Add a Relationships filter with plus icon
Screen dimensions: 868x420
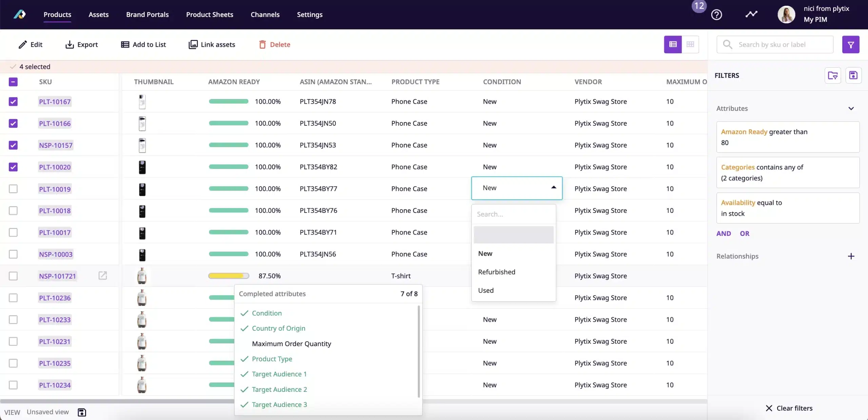851,256
